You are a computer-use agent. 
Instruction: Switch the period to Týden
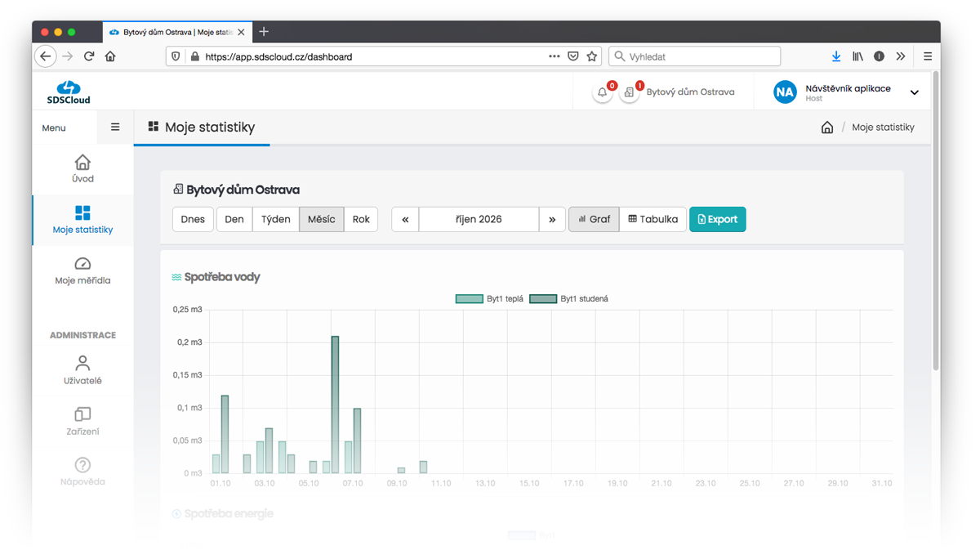tap(276, 219)
